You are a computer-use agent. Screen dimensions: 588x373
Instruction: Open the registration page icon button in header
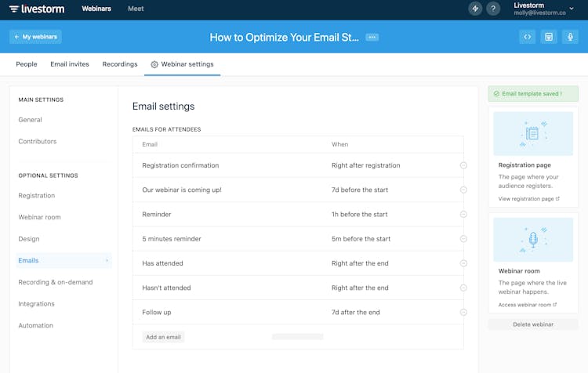point(549,37)
